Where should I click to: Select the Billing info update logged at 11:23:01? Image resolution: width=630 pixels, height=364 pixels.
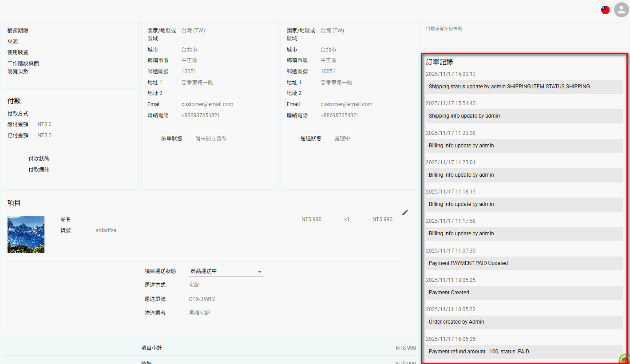coord(524,175)
